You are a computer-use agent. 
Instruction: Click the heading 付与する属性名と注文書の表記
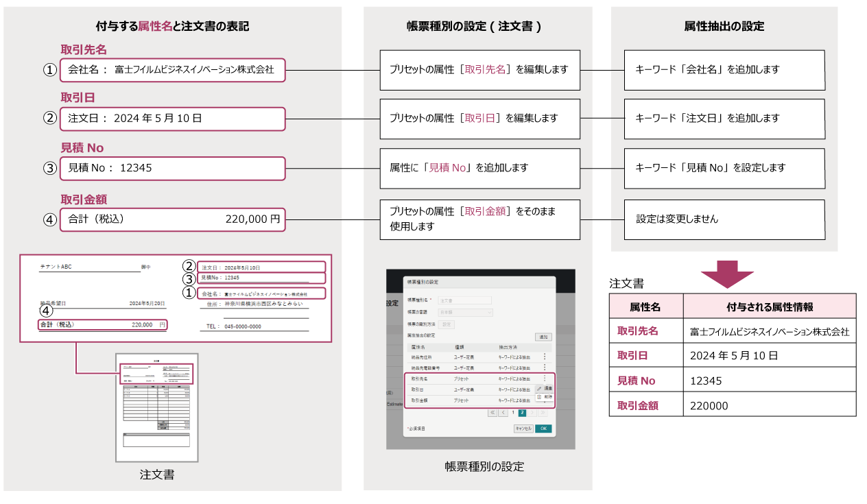pos(172,26)
